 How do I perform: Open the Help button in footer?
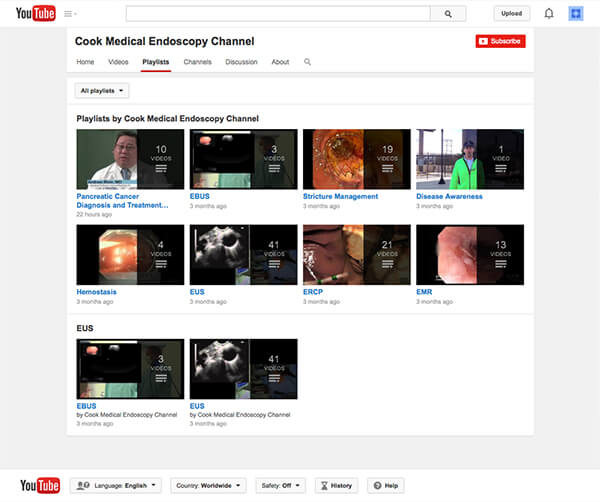click(x=386, y=486)
